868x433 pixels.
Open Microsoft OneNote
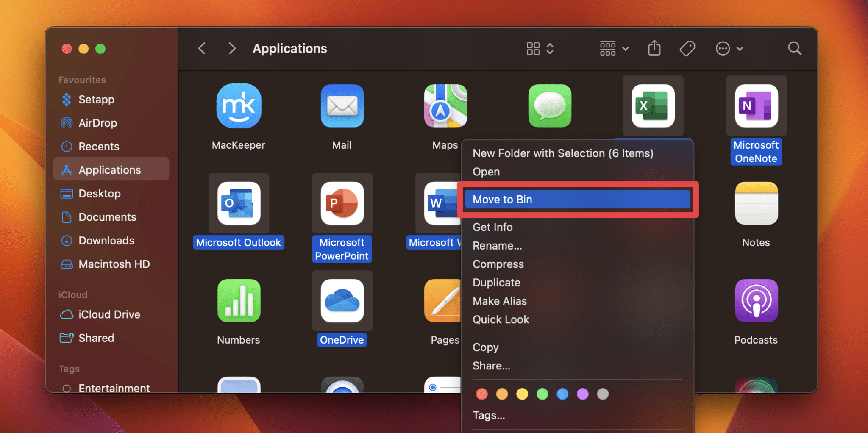756,106
